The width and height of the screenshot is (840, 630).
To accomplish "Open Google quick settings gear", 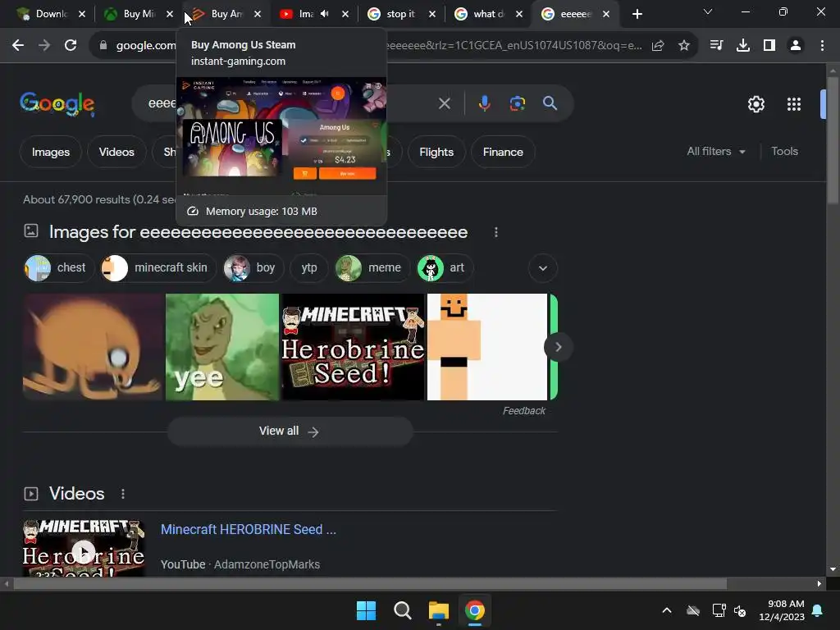I will [756, 104].
